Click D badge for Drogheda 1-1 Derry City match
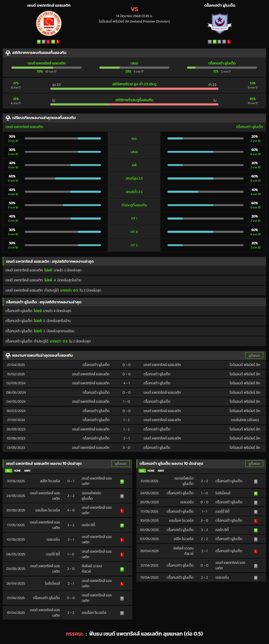Viewport: 269px width, 644px height. click(256, 512)
